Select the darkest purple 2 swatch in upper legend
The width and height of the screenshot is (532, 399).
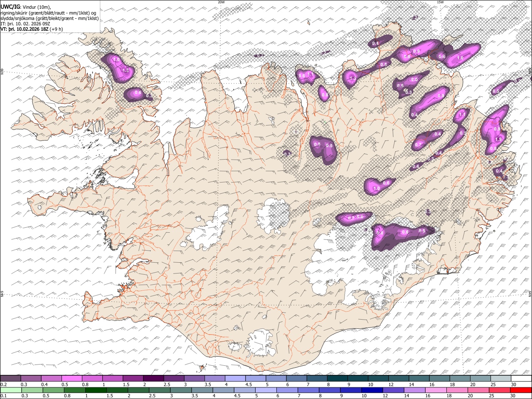(153, 378)
